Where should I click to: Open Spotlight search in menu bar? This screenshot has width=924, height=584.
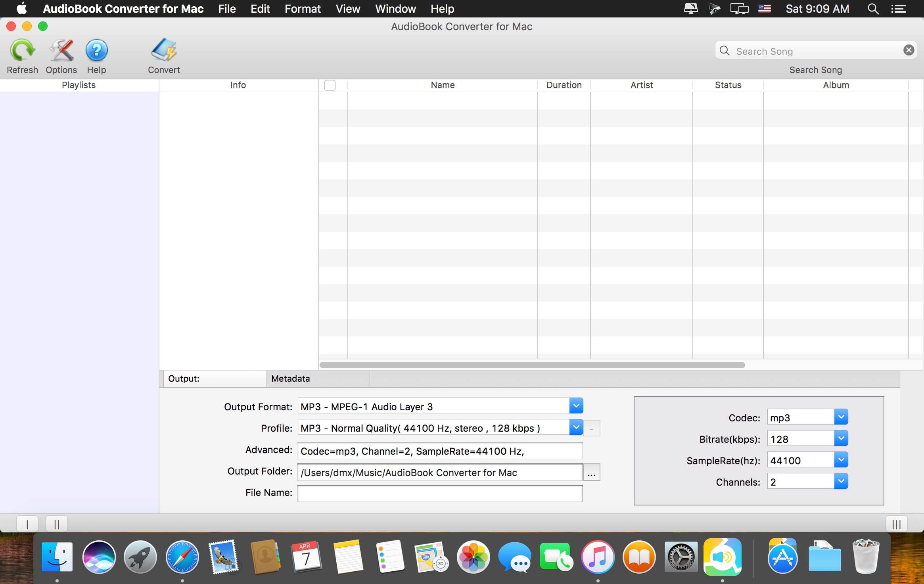[x=873, y=9]
